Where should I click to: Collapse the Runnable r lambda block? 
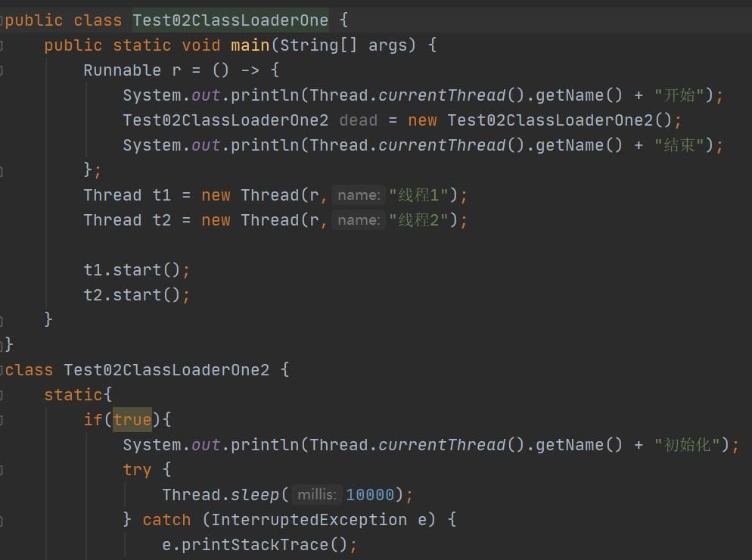(x=2, y=70)
